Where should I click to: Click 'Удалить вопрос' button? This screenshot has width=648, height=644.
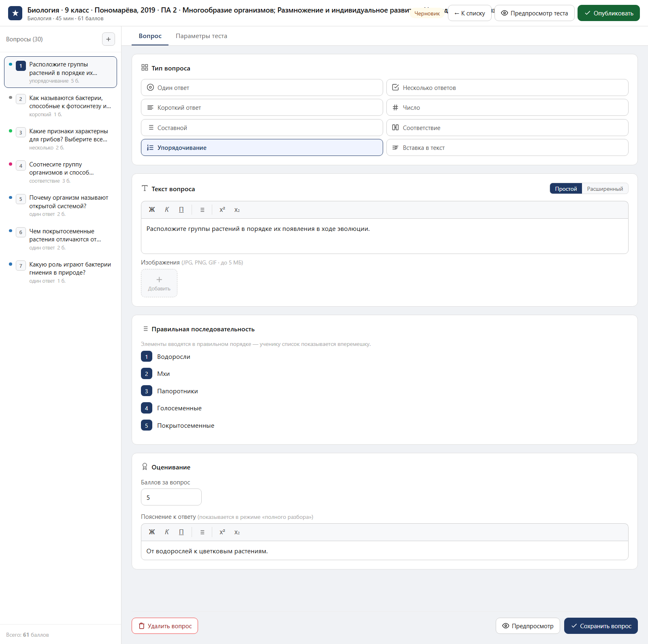pos(165,626)
